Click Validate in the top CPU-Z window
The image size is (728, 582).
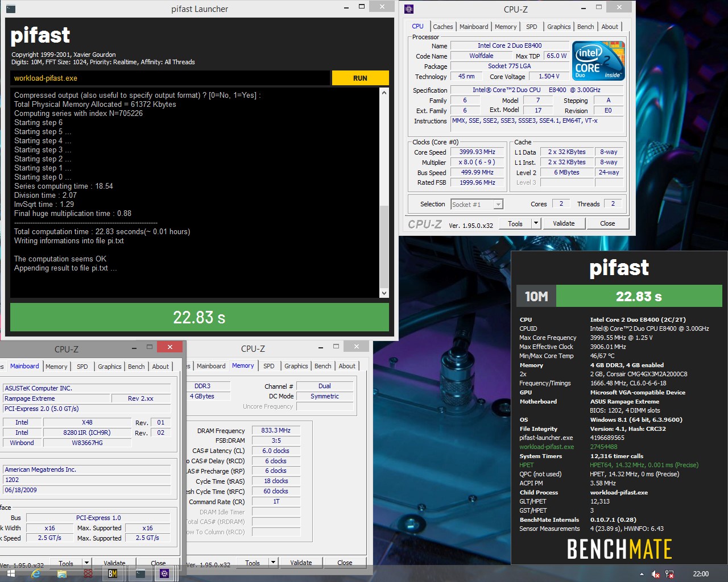(x=564, y=223)
